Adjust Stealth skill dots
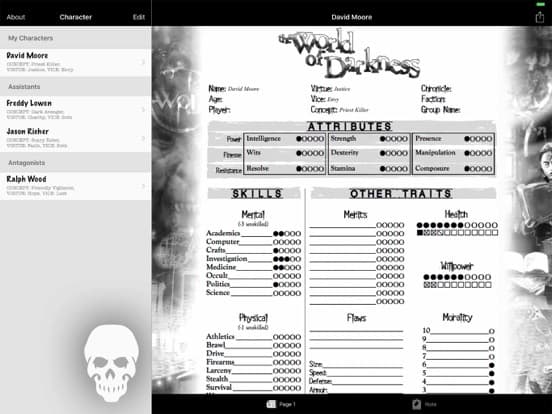Viewport: 552px width, 414px height. click(287, 380)
